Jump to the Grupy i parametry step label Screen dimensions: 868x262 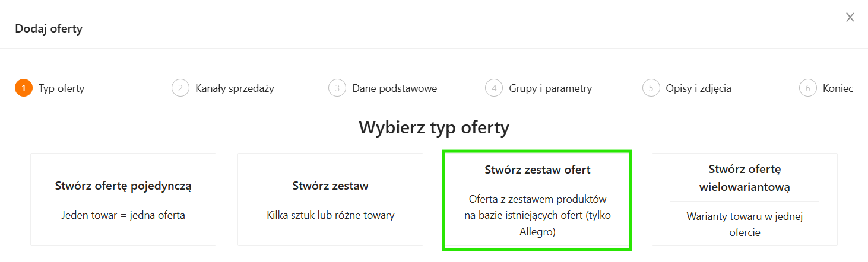pyautogui.click(x=550, y=88)
